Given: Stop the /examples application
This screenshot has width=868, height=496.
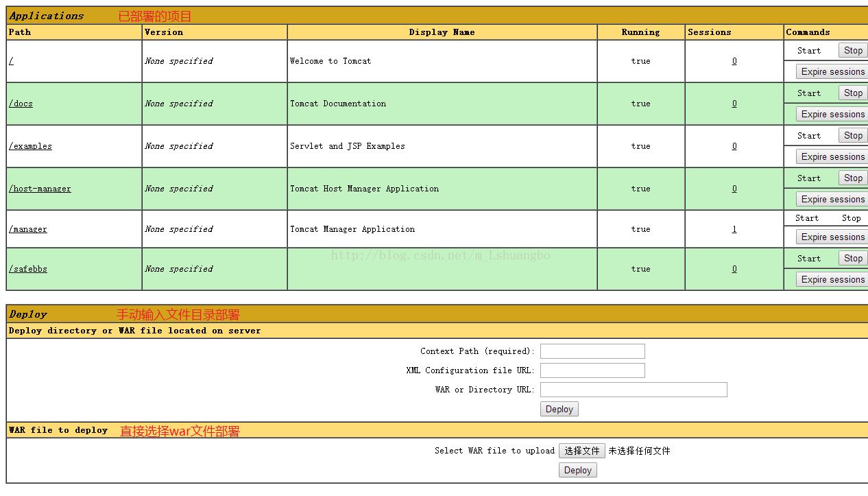Looking at the screenshot, I should coord(853,135).
